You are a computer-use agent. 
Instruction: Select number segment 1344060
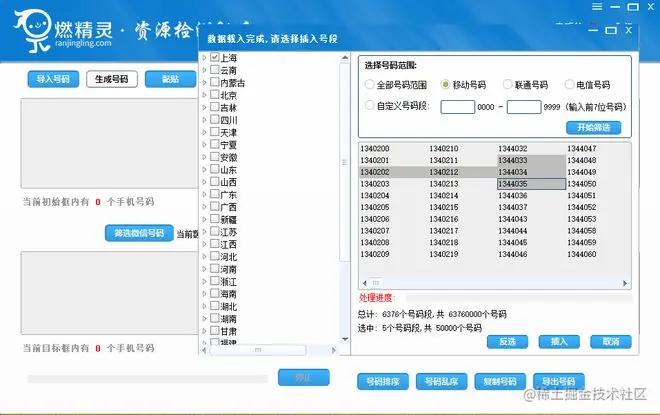tap(582, 254)
